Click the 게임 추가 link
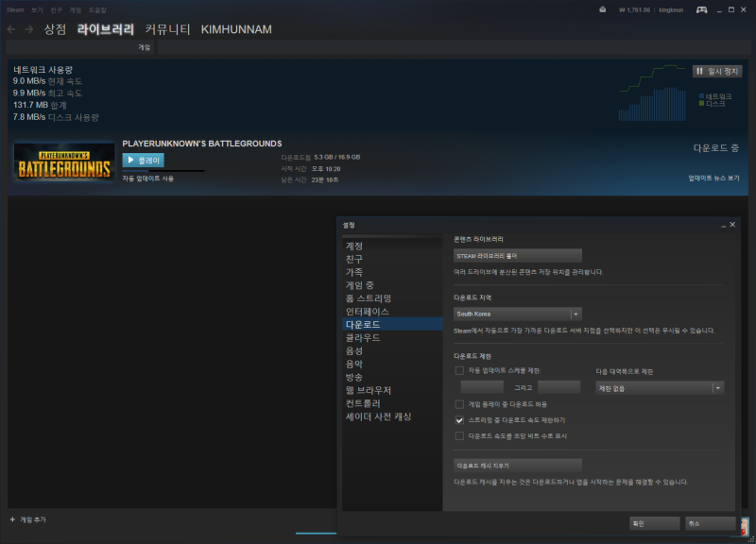The width and height of the screenshot is (756, 544). click(33, 519)
